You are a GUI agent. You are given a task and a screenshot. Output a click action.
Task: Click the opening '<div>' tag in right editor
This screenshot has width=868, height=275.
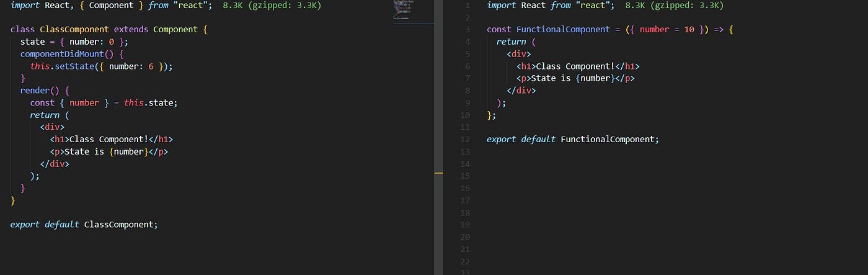519,54
